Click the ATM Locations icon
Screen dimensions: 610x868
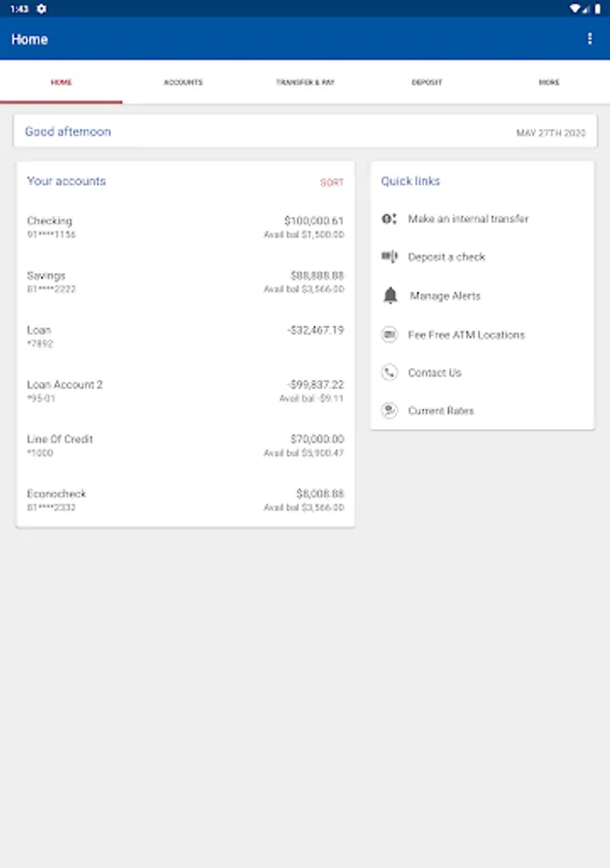389,335
